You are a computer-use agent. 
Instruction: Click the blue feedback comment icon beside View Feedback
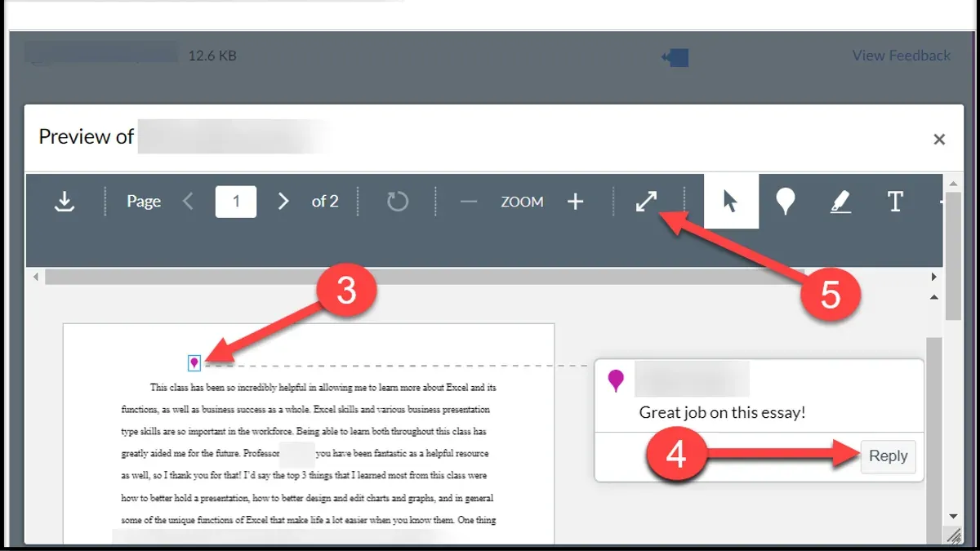(x=675, y=57)
